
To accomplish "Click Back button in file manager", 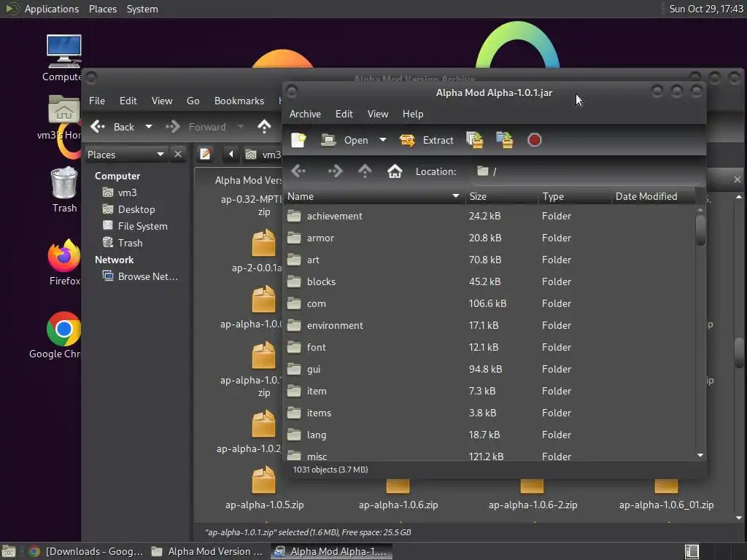I will click(113, 127).
